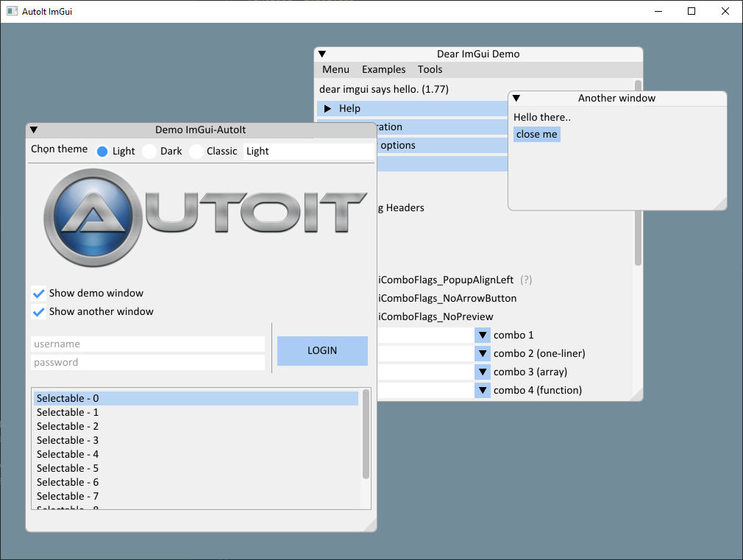Open the combo 2 (one-liner) dropdown arrow
The width and height of the screenshot is (743, 560).
(483, 354)
